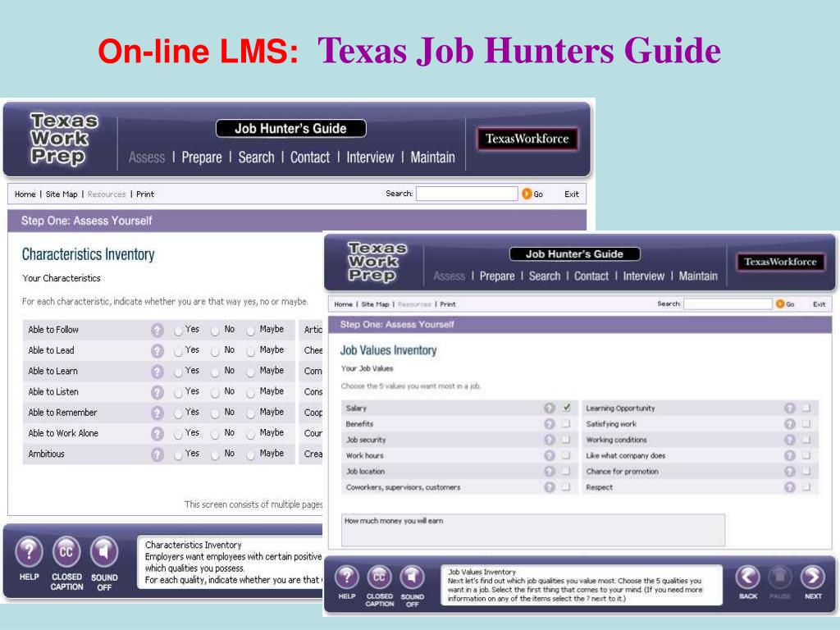Select No for Able to Work Alone
This screenshot has height=630, width=840.
click(x=215, y=435)
